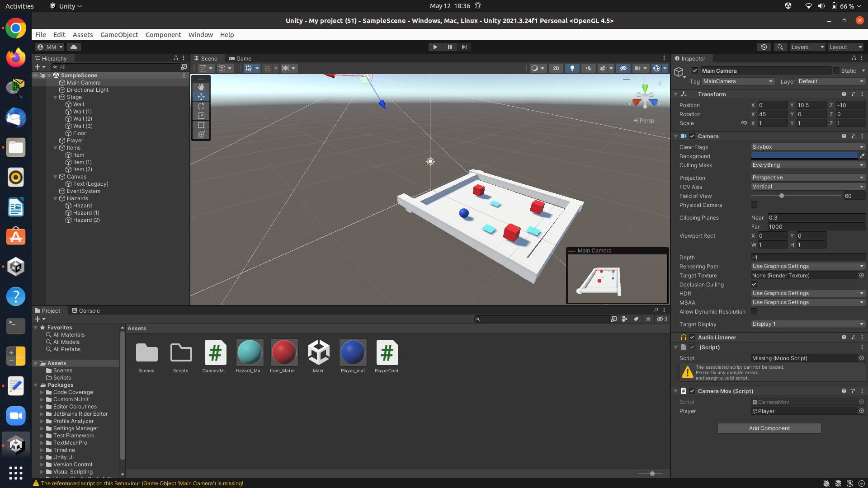The width and height of the screenshot is (868, 488).
Task: Toggle scene lighting in the Scene view
Action: point(572,68)
